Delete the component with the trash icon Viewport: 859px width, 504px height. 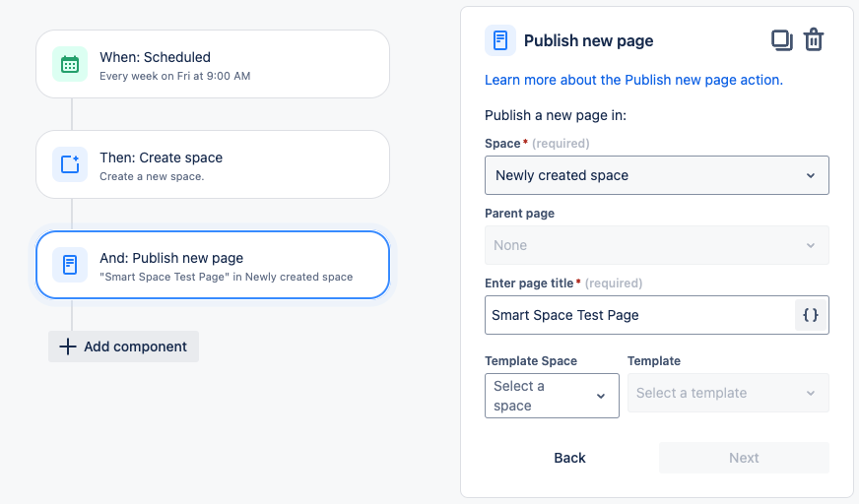pos(814,40)
